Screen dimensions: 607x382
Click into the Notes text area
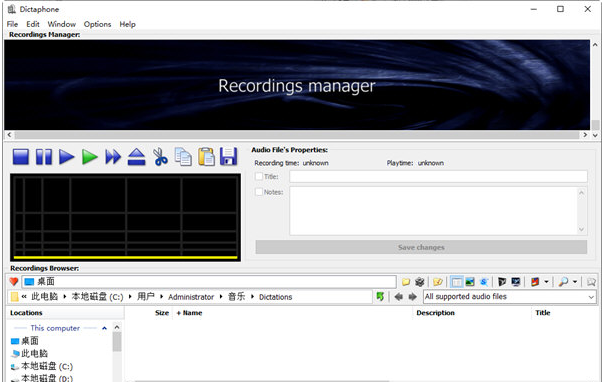[x=434, y=211]
